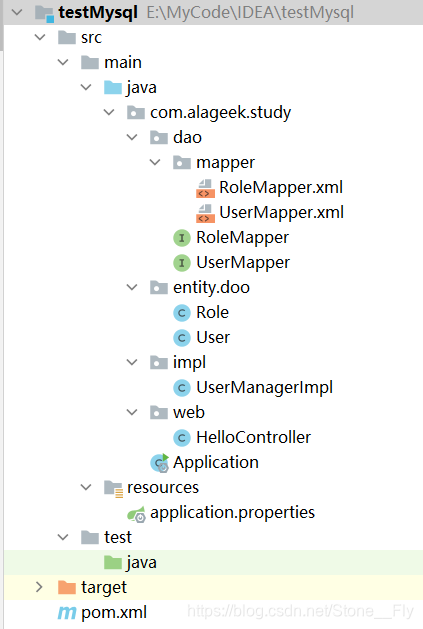Collapse the entity.doo package
423x629 pixels.
tap(132, 287)
